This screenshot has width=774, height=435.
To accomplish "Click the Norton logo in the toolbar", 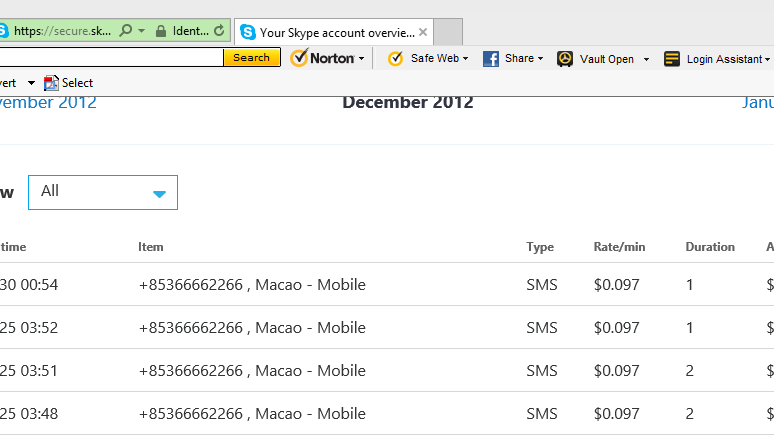I will click(322, 58).
